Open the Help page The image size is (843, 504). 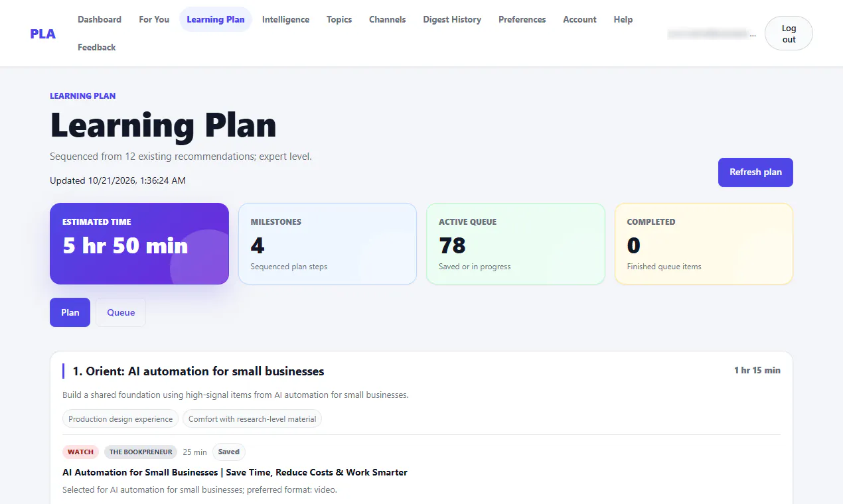[623, 19]
